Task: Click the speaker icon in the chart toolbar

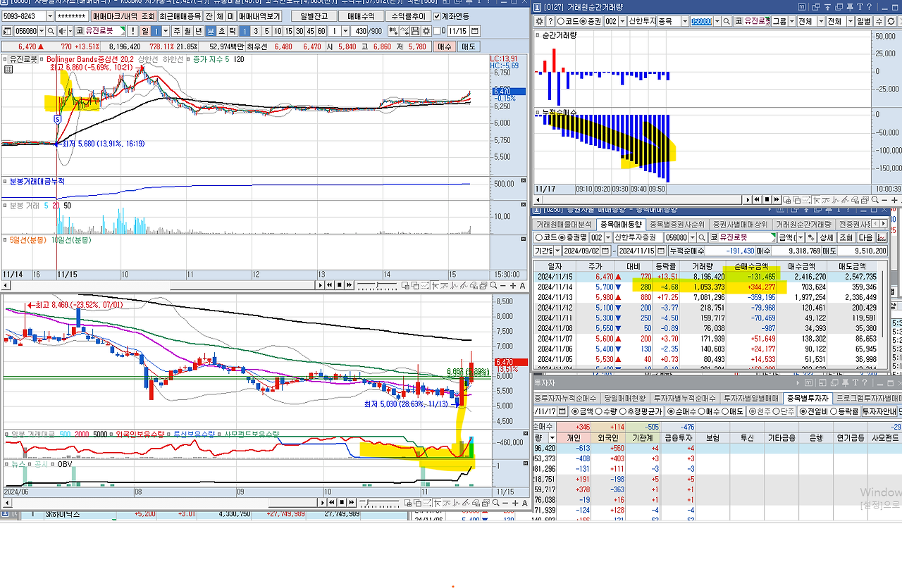Action: [61, 31]
